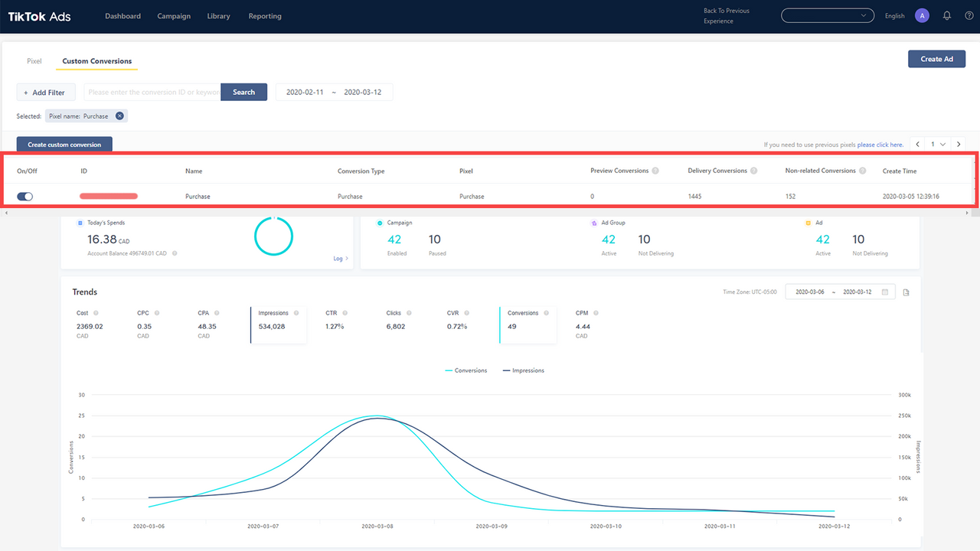Screen dimensions: 980x551
Task: Open the calendar icon in Trends date picker
Action: tap(884, 292)
